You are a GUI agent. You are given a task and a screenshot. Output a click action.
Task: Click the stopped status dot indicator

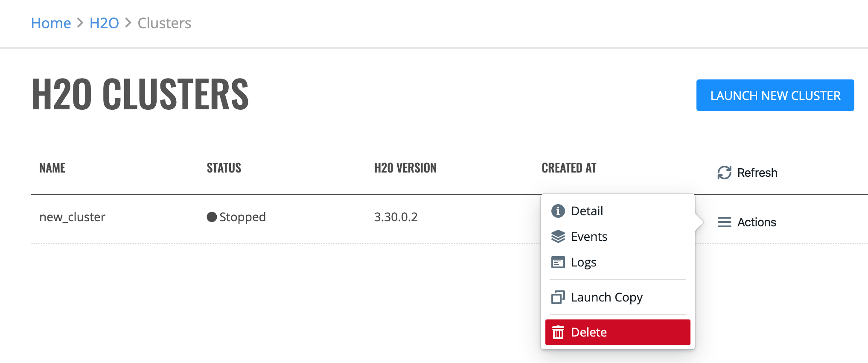pos(212,217)
